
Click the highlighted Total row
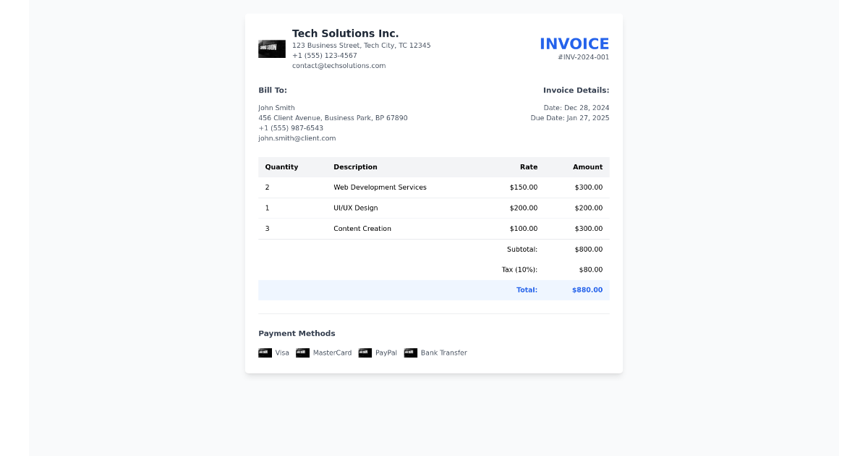click(434, 290)
